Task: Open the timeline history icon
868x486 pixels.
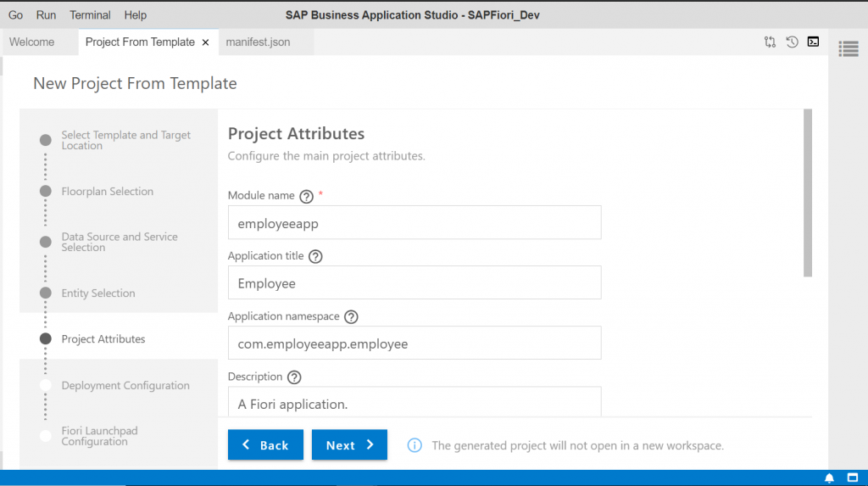Action: click(x=792, y=42)
